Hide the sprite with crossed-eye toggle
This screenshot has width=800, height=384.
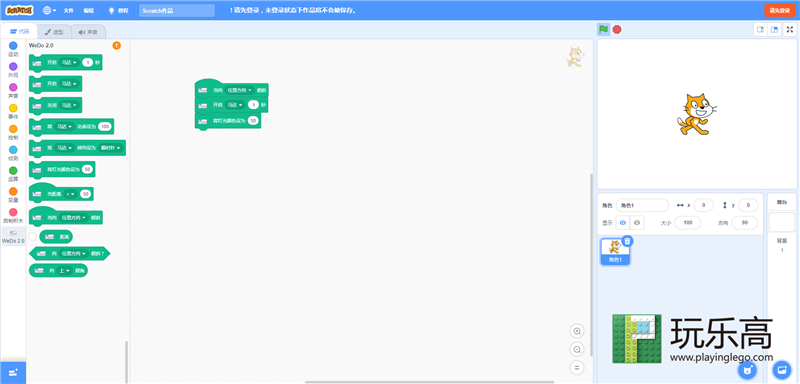click(637, 223)
